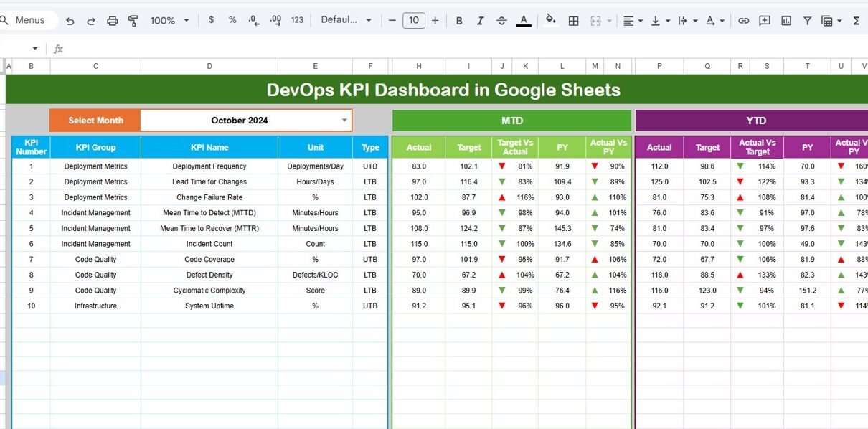Viewport: 868px width, 429px height.
Task: Toggle italic text formatting
Action: (x=481, y=21)
